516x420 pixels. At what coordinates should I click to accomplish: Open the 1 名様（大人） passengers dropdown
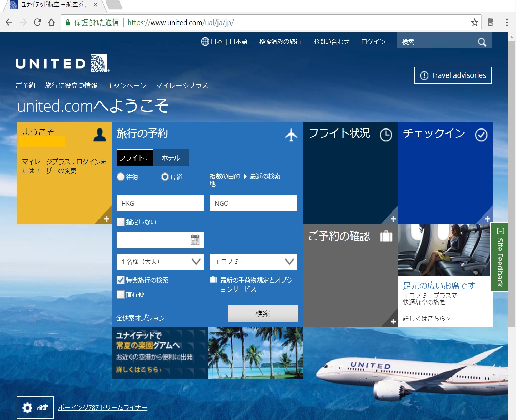pyautogui.click(x=160, y=262)
